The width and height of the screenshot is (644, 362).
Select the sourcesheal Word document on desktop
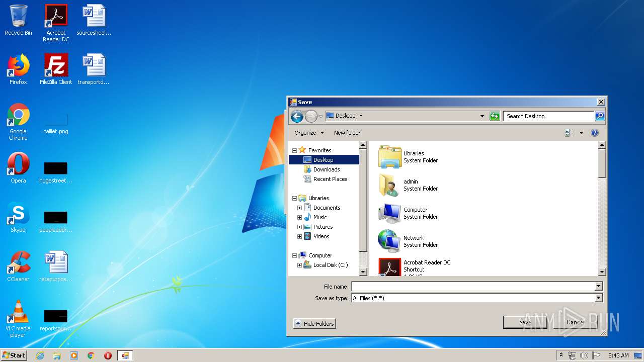[x=94, y=20]
